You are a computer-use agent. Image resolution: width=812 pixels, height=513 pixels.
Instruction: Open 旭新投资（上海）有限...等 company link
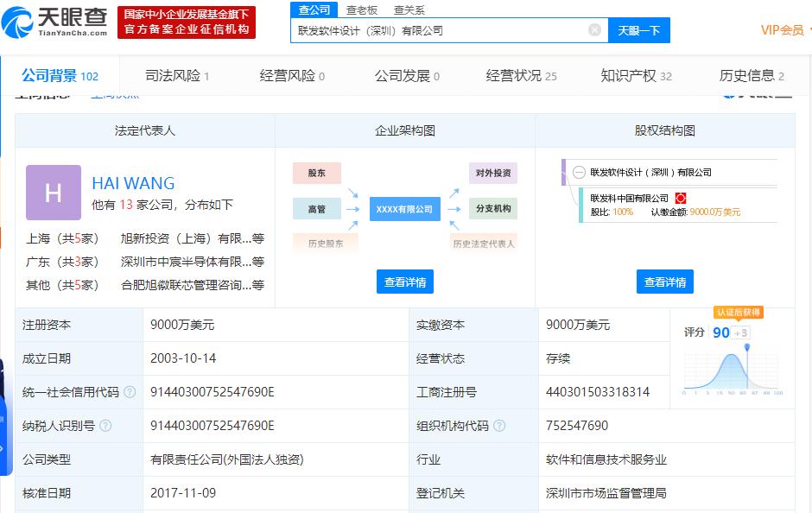point(193,238)
